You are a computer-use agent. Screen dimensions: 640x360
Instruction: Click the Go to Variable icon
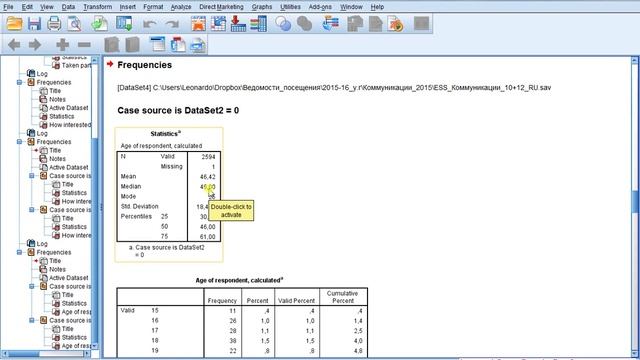(238, 24)
